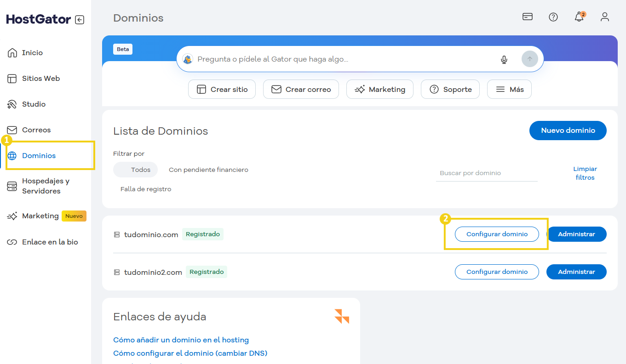Open the help question mark icon
The width and height of the screenshot is (626, 364).
tap(553, 17)
